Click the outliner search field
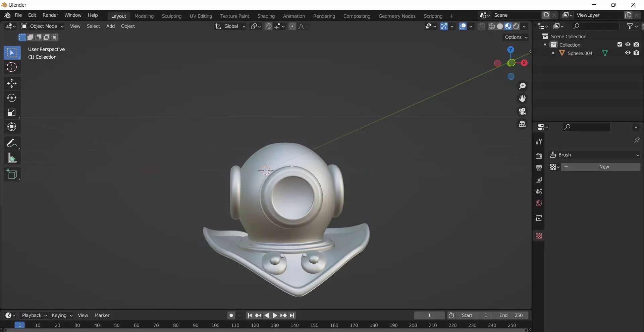The width and height of the screenshot is (644, 332). (x=595, y=26)
